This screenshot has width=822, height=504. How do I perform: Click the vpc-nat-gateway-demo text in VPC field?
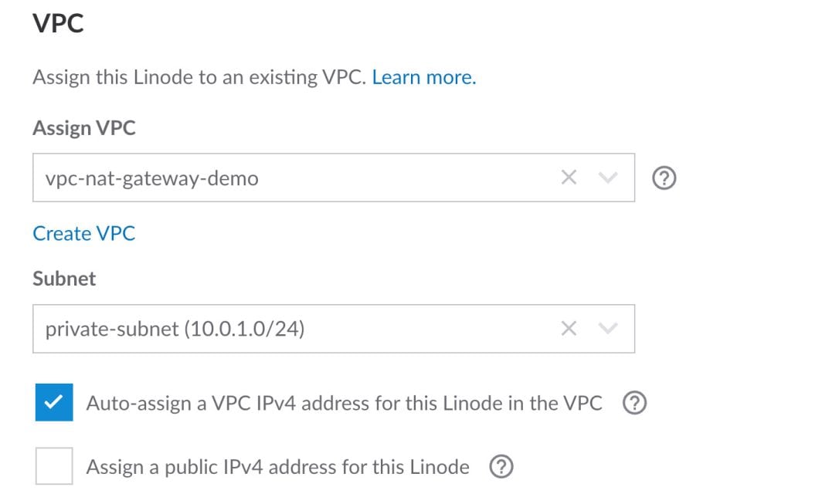click(152, 179)
